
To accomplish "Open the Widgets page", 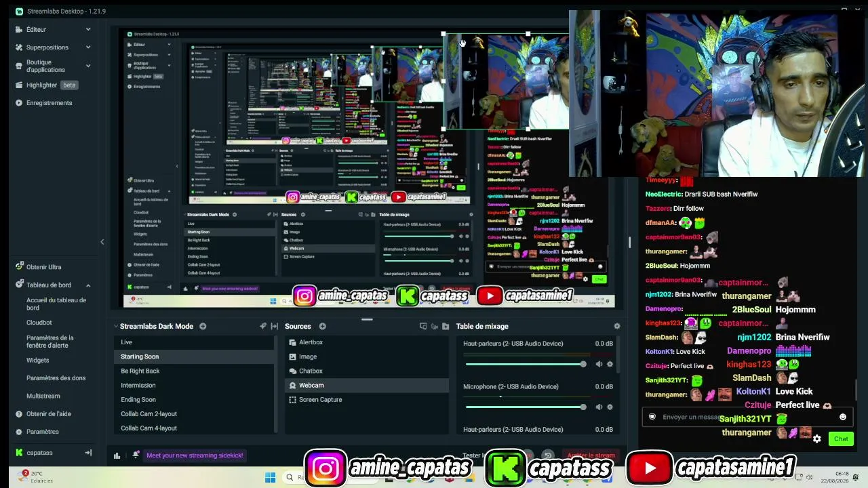I will pos(37,360).
